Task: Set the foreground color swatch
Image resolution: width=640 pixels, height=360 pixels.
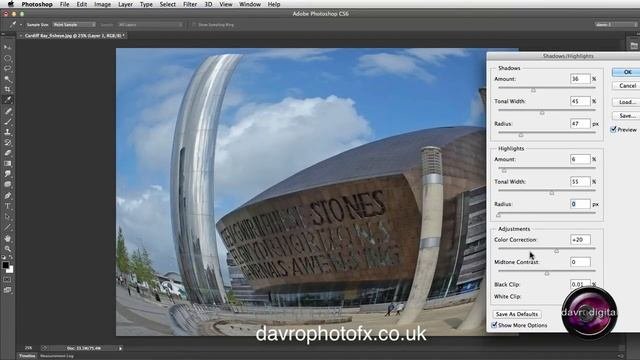Action: click(5, 265)
